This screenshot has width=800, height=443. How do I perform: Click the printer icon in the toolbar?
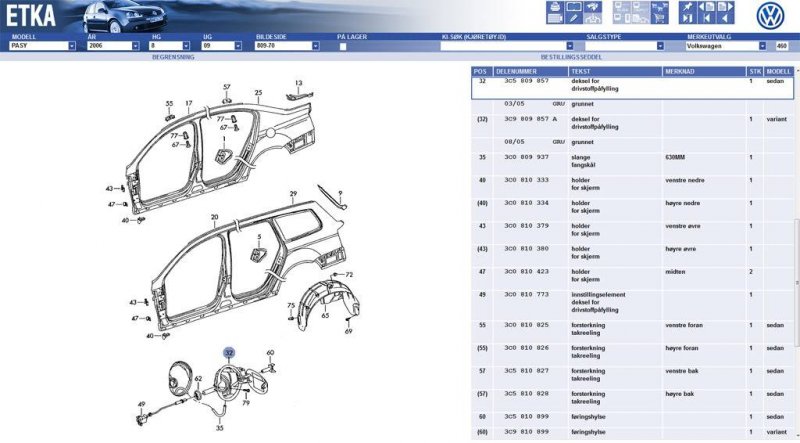[553, 8]
